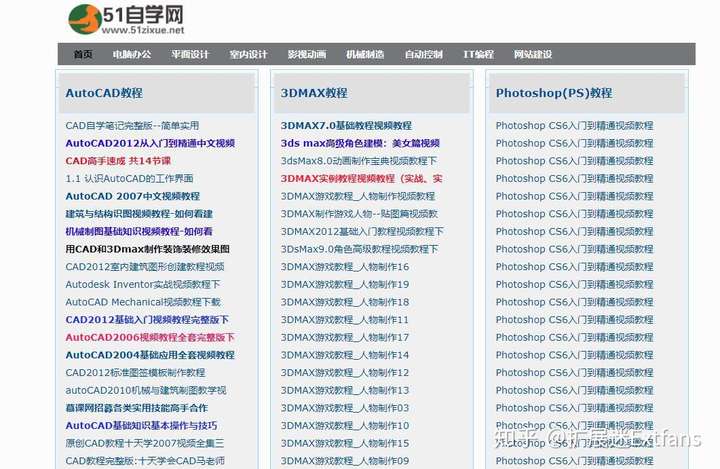
Task: Open 3DMAX游戏教程_人物制作09 link
Action: [x=345, y=461]
